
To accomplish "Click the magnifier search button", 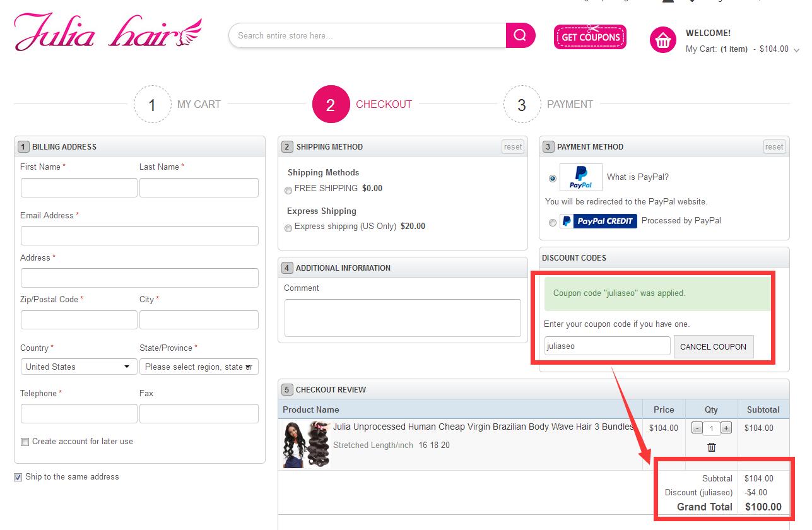I will (521, 35).
